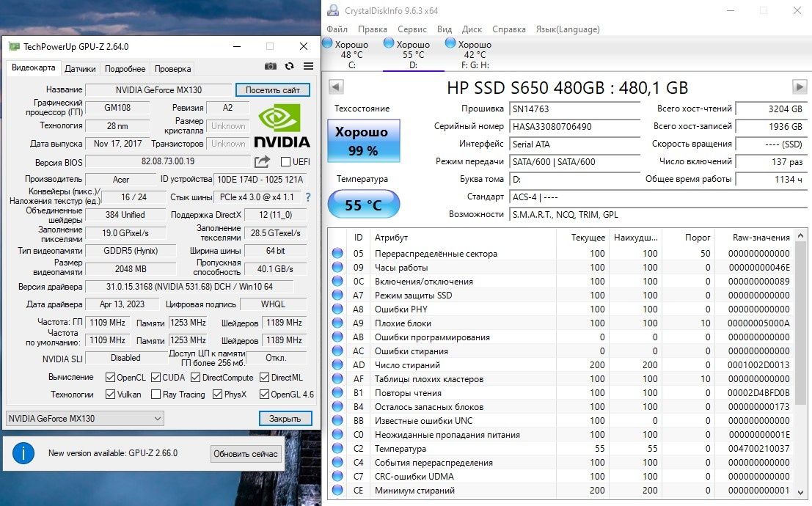The width and height of the screenshot is (812, 506).
Task: Click status orb for attribute BB UNC errors
Action: [x=337, y=420]
